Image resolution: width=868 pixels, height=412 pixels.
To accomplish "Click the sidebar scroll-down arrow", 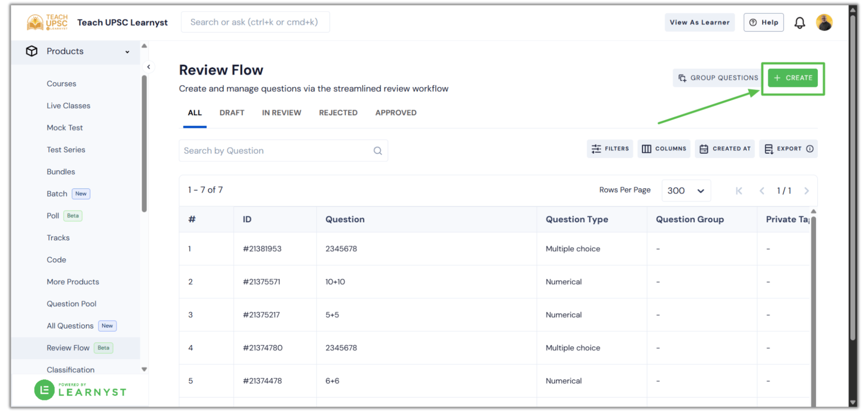I will click(144, 370).
